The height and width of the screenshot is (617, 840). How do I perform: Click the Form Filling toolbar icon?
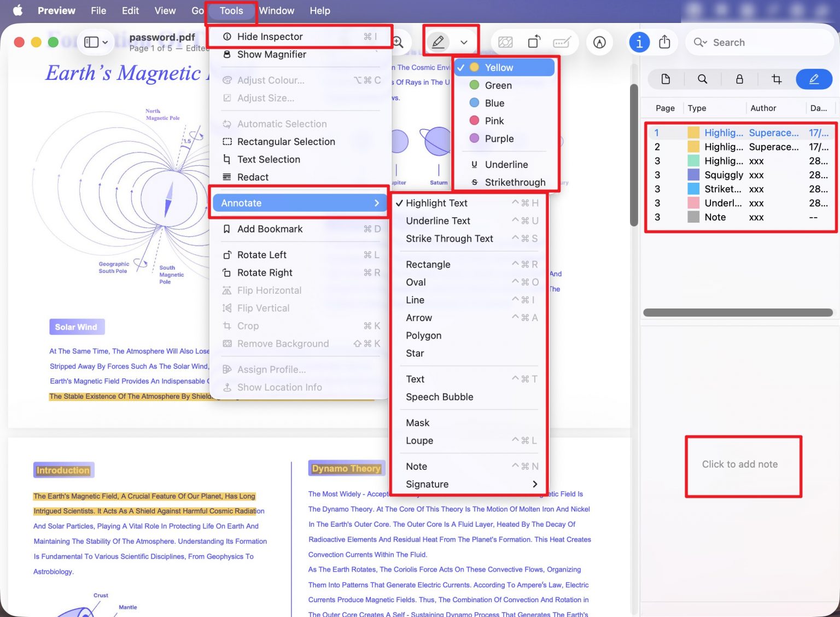click(562, 42)
